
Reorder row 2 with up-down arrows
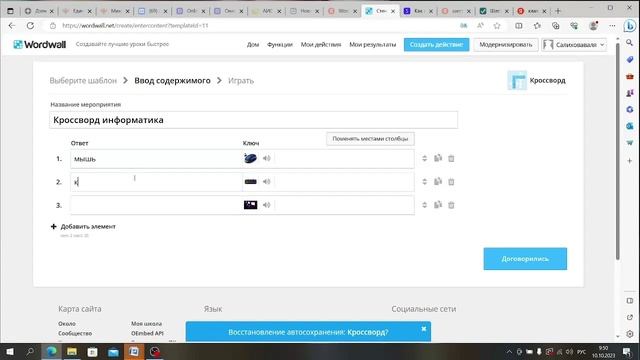(424, 182)
